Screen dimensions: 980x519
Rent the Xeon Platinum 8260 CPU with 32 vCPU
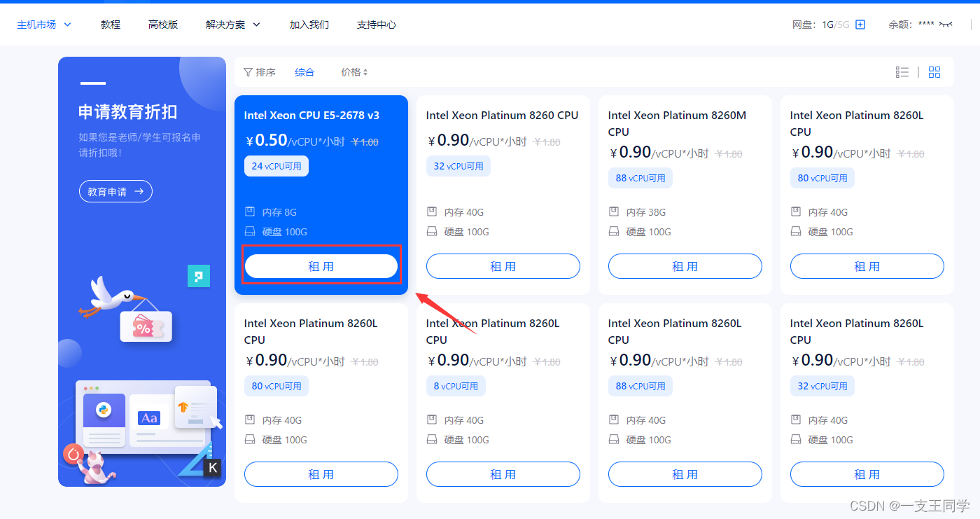[503, 266]
